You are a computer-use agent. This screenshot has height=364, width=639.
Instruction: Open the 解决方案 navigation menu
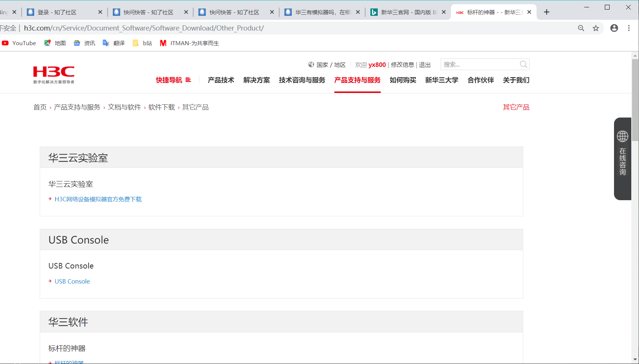256,80
